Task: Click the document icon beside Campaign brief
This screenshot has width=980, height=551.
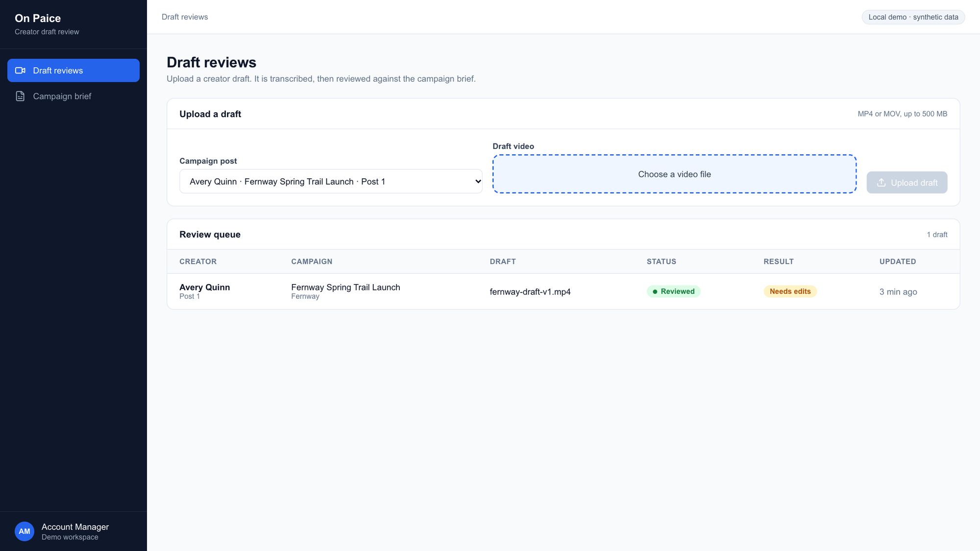Action: 20,96
